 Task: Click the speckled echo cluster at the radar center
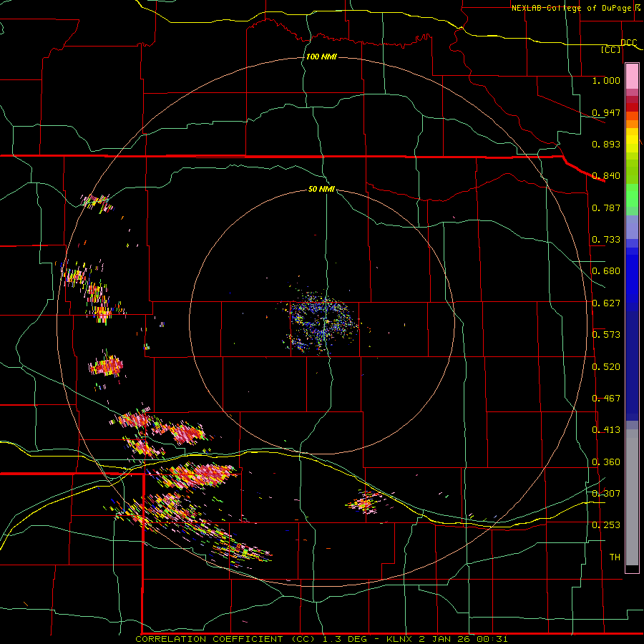[323, 323]
